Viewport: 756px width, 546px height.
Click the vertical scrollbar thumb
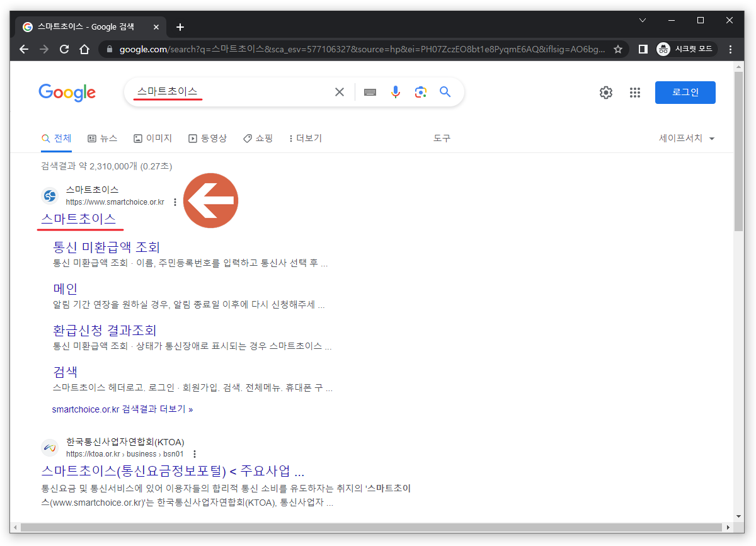coord(739,152)
